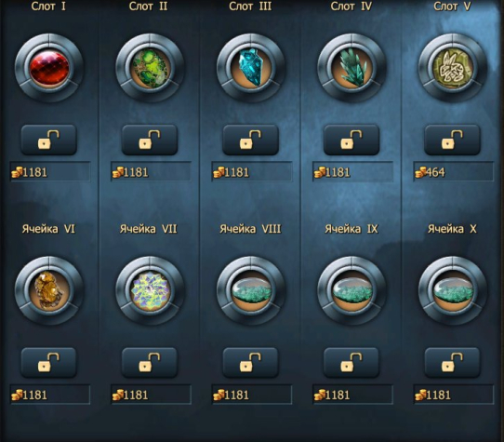Screen dimensions: 504x442
Task: Select the green powder dish in Ячейка VIII
Action: pos(251,290)
